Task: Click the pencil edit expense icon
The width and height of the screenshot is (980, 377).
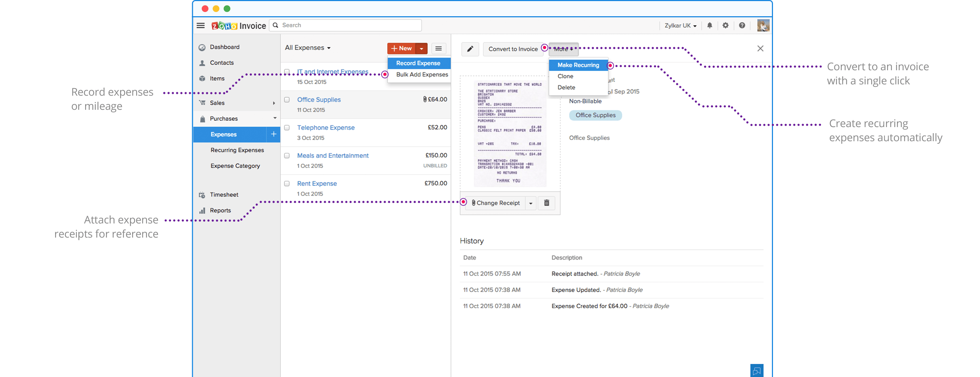Action: click(x=470, y=49)
